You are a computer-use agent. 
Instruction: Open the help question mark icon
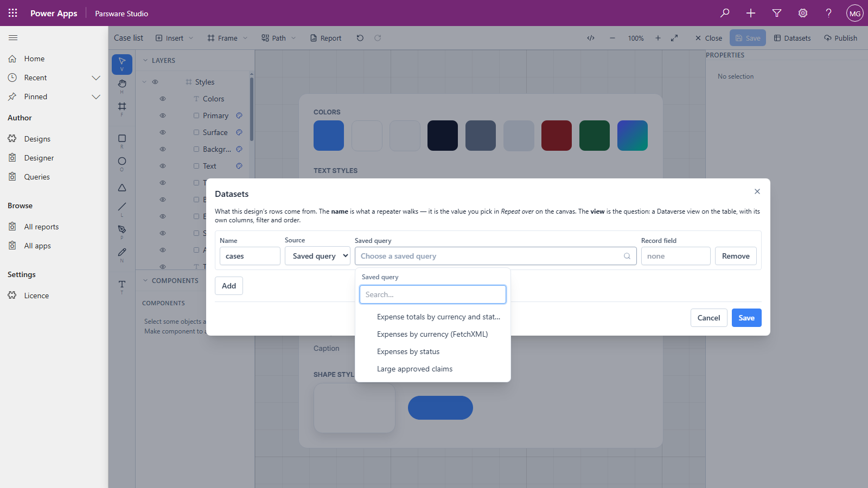click(x=828, y=13)
